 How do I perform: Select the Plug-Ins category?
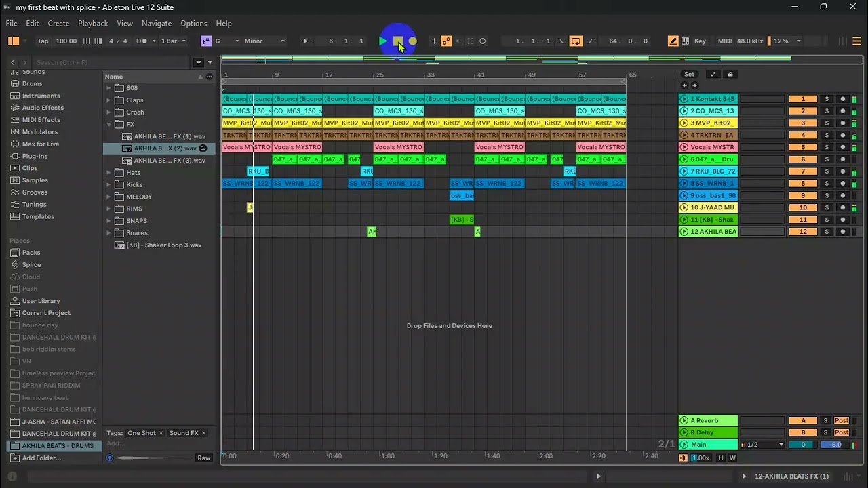coord(34,156)
